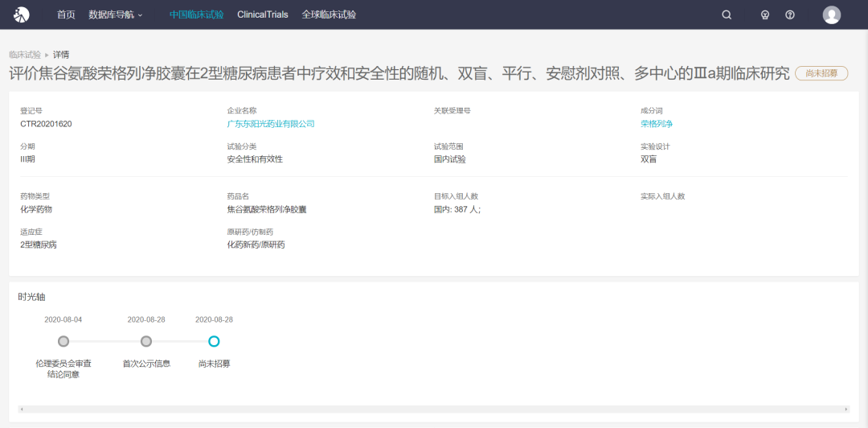
Task: Click the 尚未招募 timeline marker circle
Action: [x=215, y=341]
